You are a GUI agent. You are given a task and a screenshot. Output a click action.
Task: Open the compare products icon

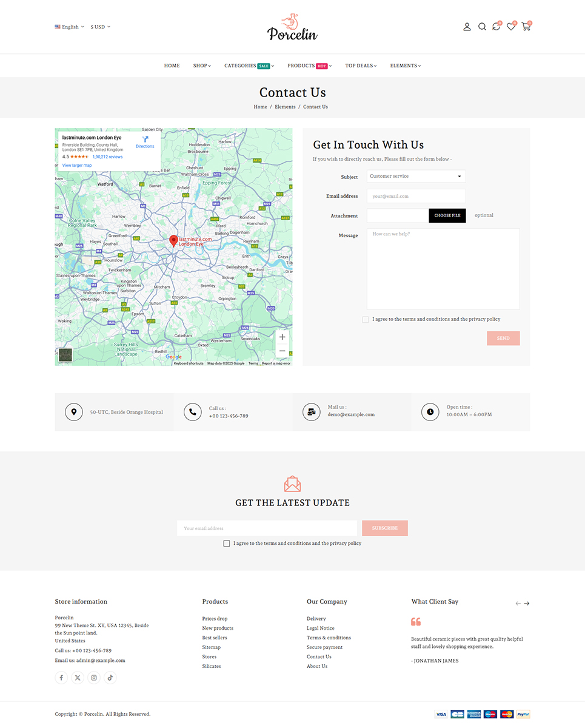pos(496,27)
